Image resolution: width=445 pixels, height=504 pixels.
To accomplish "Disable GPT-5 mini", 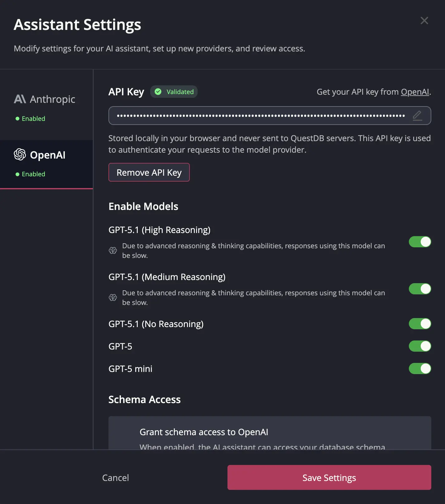I will (420, 368).
